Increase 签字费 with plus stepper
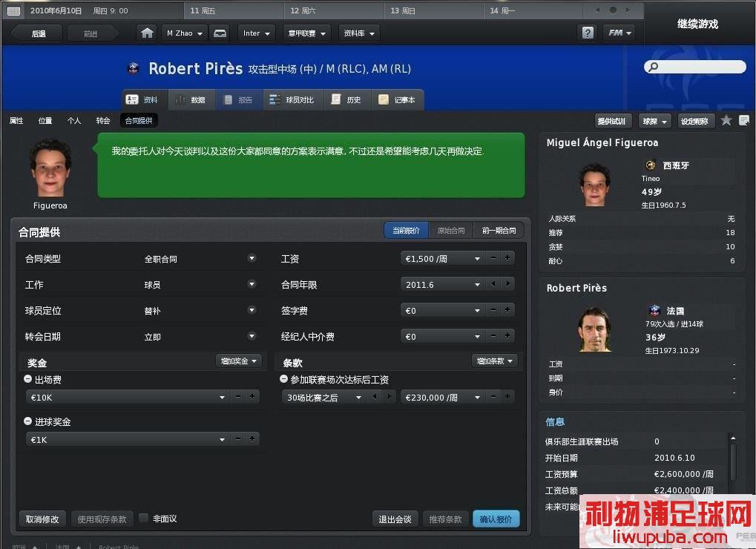 click(x=507, y=310)
